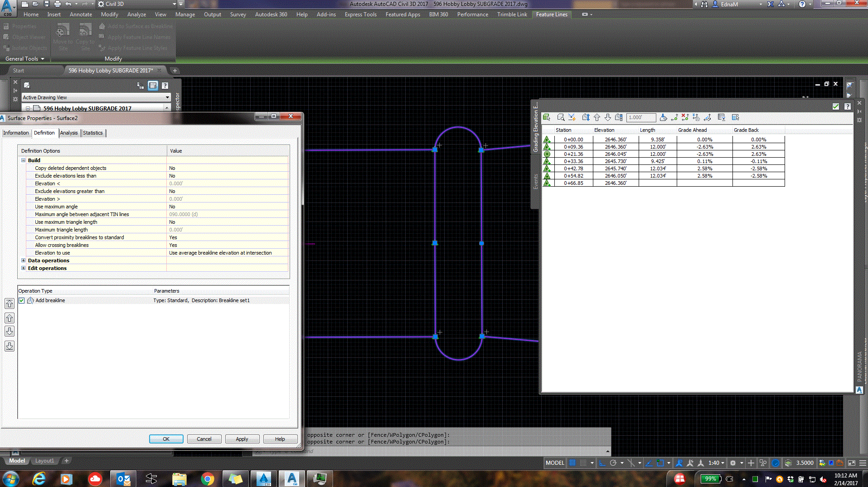This screenshot has height=487, width=868.
Task: Click OK button in Surface Properties
Action: click(x=166, y=439)
